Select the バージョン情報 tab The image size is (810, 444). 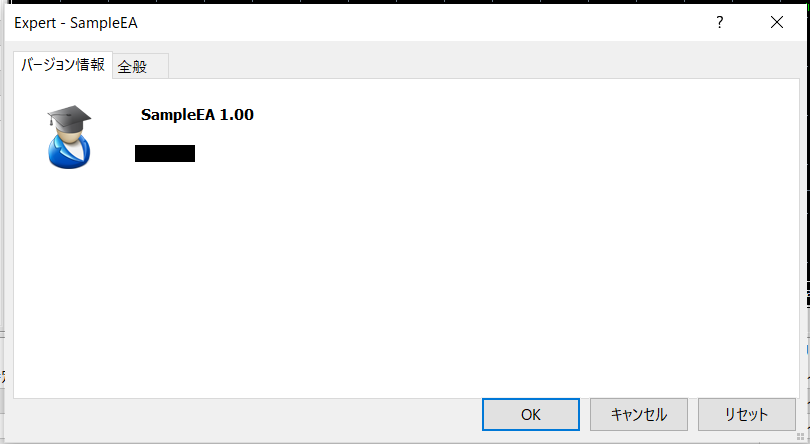[x=63, y=65]
